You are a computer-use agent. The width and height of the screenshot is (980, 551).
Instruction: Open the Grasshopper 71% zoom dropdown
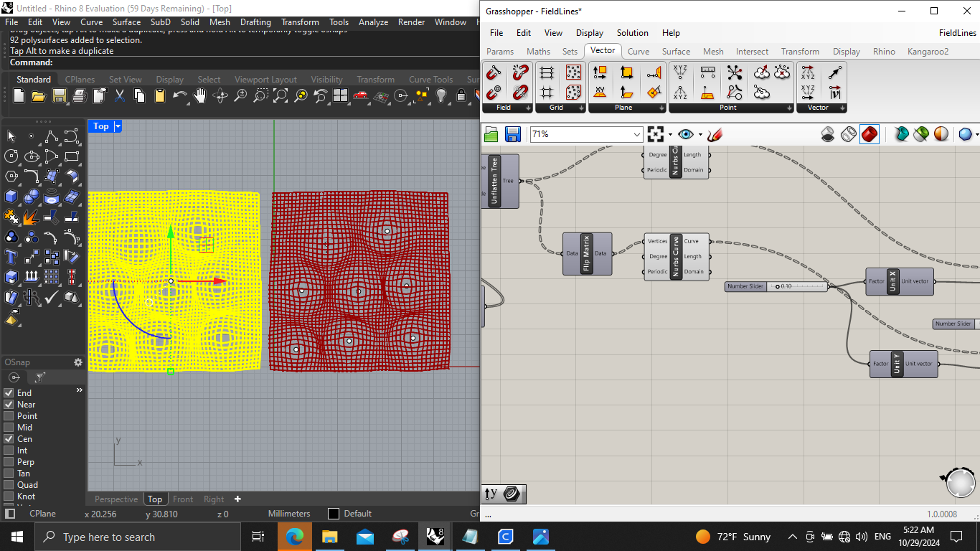click(637, 134)
